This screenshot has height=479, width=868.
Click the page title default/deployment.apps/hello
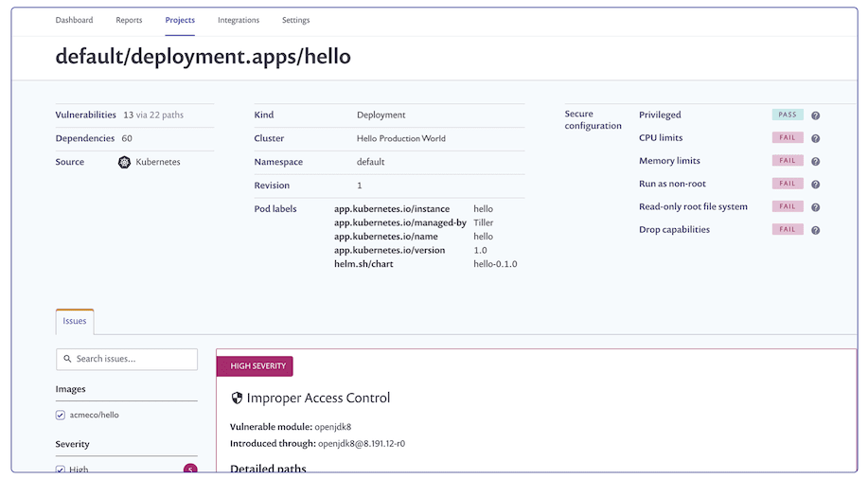[x=204, y=57]
